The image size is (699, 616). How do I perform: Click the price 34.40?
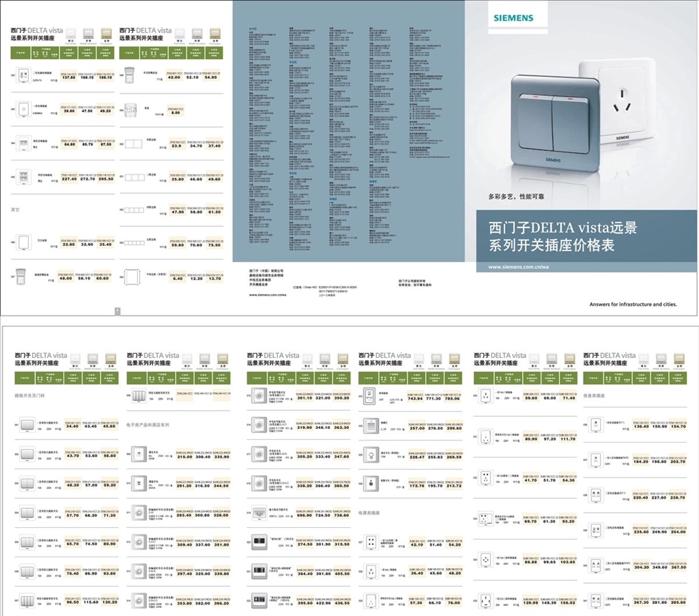pos(72,427)
